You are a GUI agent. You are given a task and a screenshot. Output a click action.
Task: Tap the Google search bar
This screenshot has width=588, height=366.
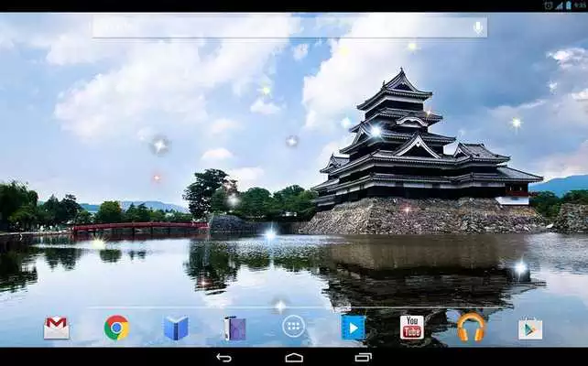(x=289, y=27)
